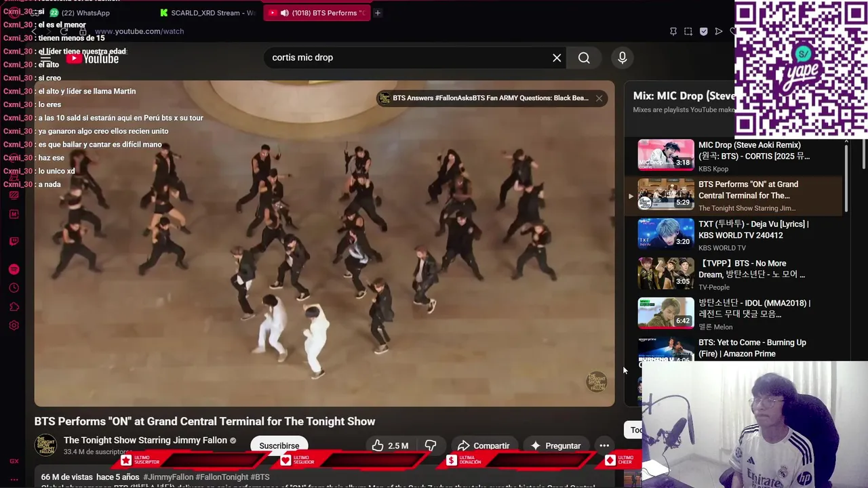Click the pinboard pin icon in address bar

click(673, 31)
